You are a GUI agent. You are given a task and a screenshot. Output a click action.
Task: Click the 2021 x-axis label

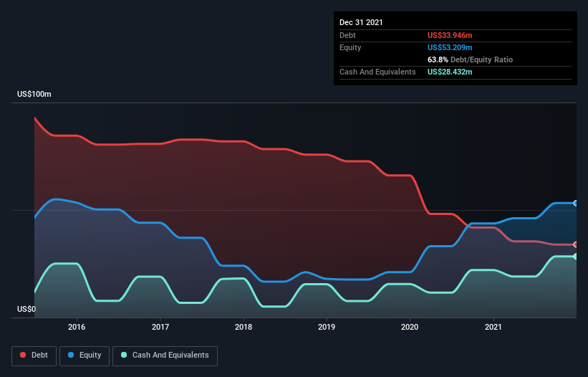click(493, 327)
